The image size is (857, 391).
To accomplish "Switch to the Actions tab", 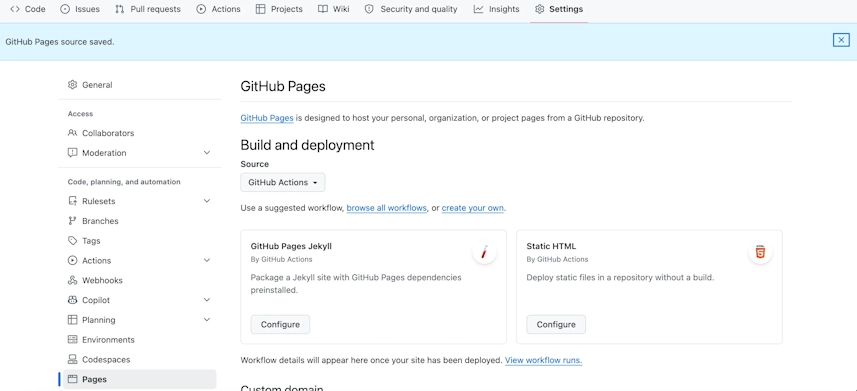I will 218,9.
